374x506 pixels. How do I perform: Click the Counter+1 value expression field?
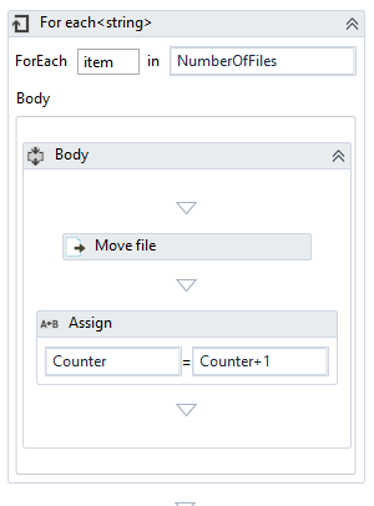(x=260, y=362)
